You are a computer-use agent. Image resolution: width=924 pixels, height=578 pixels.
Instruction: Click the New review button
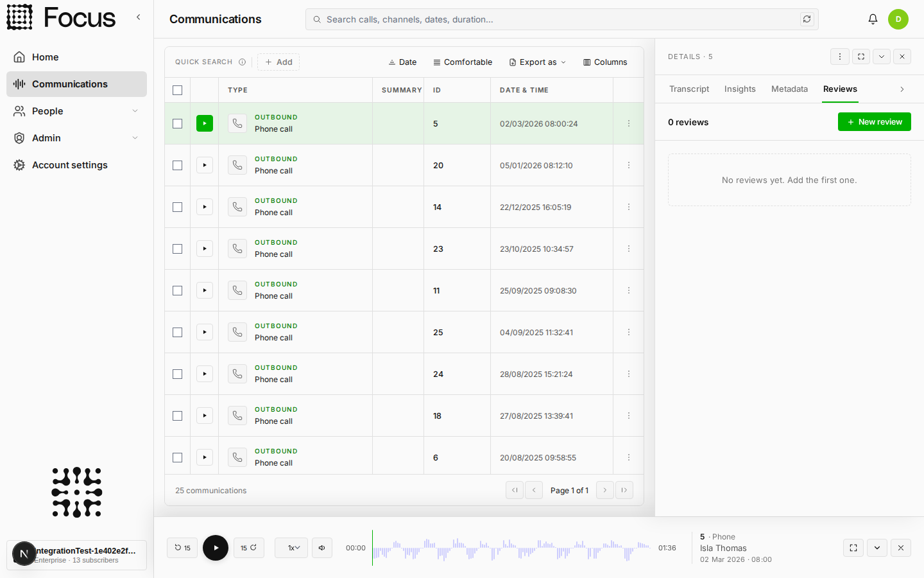point(875,122)
